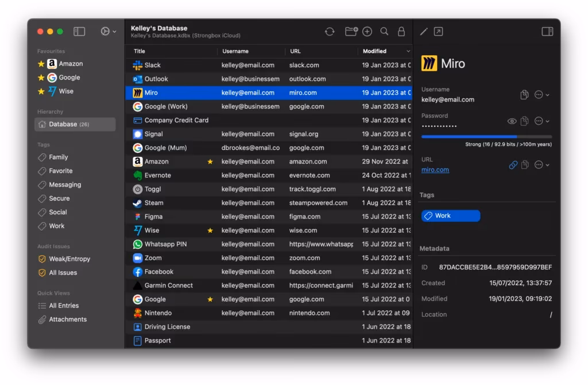The height and width of the screenshot is (385, 588).
Task: Show Attachments quick view
Action: [68, 319]
